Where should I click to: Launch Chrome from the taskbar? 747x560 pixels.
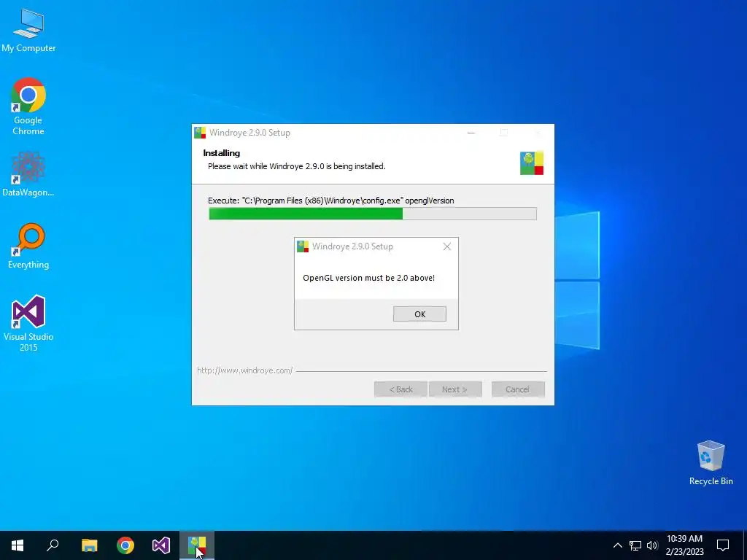[x=125, y=545]
